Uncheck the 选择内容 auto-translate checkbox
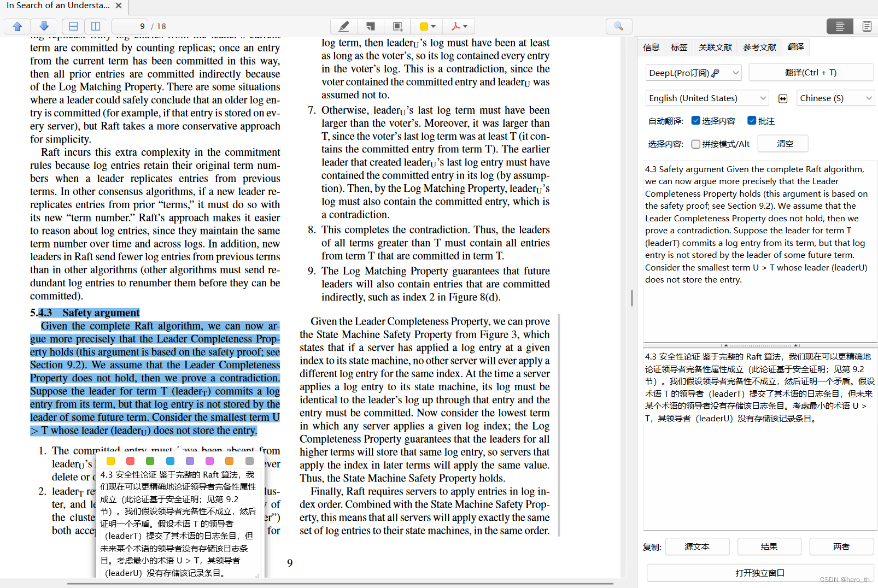This screenshot has height=588, width=878. tap(696, 121)
